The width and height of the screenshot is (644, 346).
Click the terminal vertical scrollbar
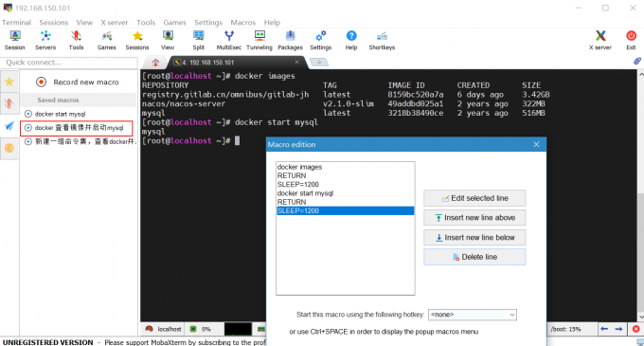pyautogui.click(x=640, y=195)
